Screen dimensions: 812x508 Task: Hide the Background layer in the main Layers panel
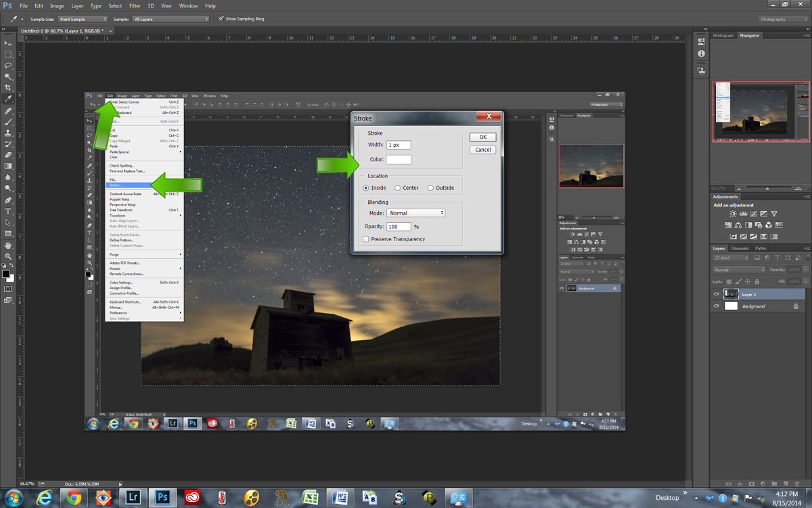717,306
